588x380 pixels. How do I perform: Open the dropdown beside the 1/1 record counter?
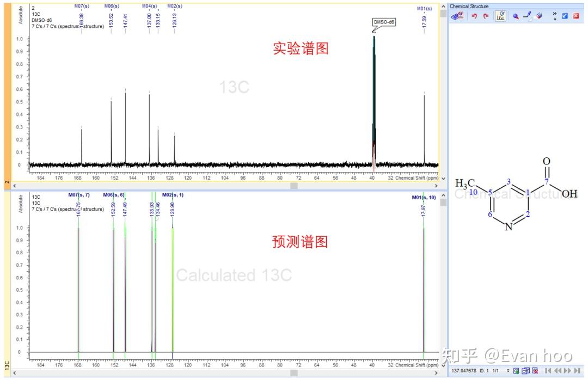[x=508, y=370]
